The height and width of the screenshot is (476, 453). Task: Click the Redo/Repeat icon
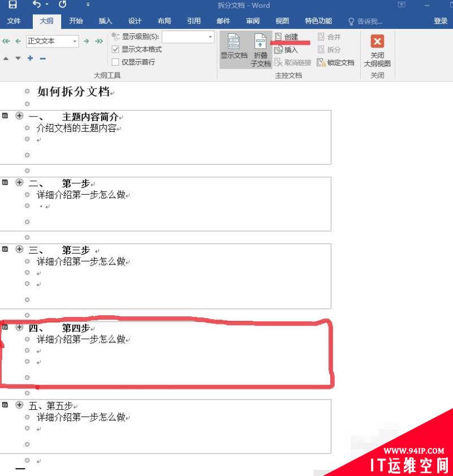(x=63, y=5)
